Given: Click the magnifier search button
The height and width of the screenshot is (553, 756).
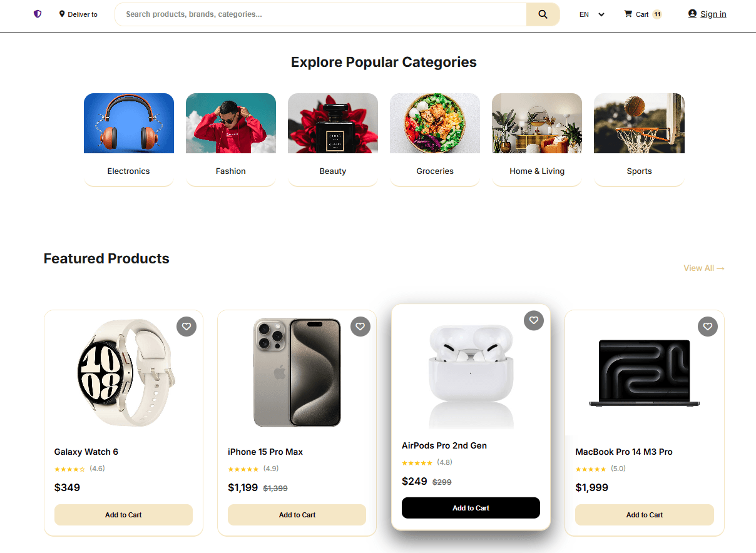Looking at the screenshot, I should pyautogui.click(x=543, y=14).
